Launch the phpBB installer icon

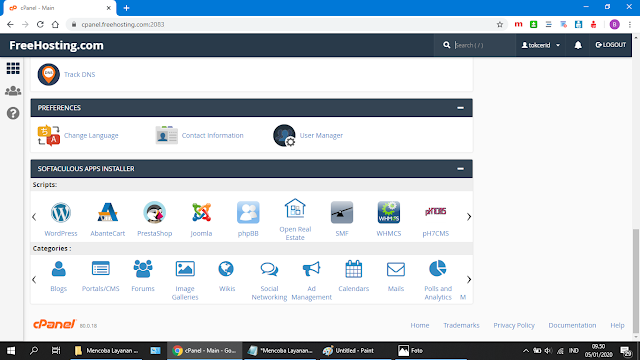[x=248, y=213]
